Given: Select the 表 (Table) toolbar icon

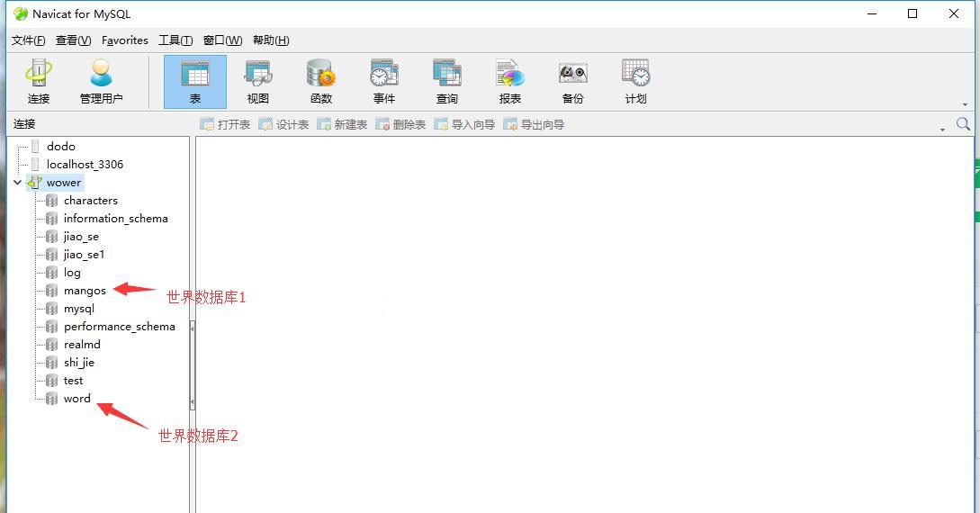Looking at the screenshot, I should tap(195, 82).
